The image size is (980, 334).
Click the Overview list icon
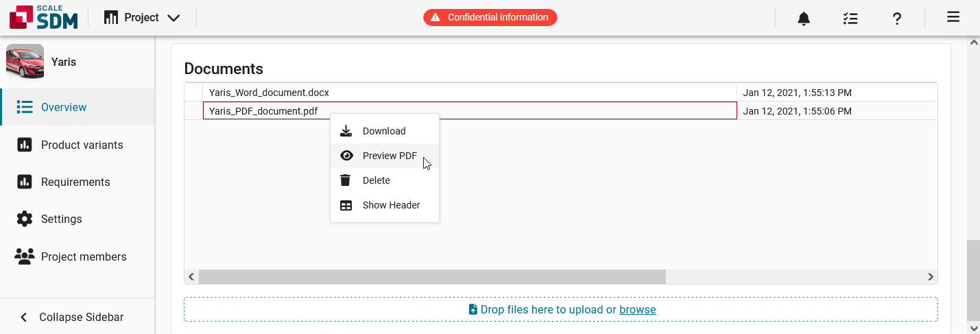pyautogui.click(x=25, y=107)
